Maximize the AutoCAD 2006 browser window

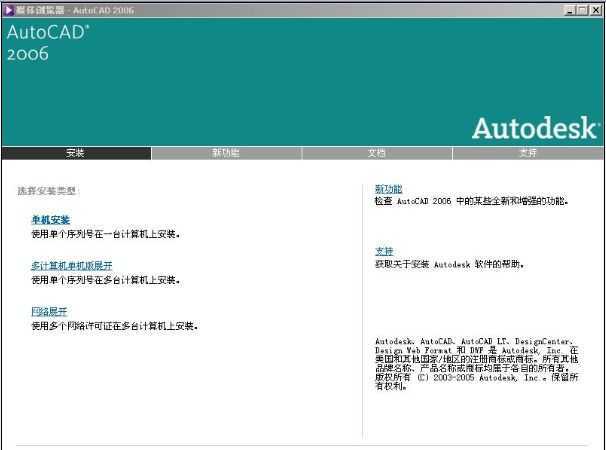(x=582, y=10)
